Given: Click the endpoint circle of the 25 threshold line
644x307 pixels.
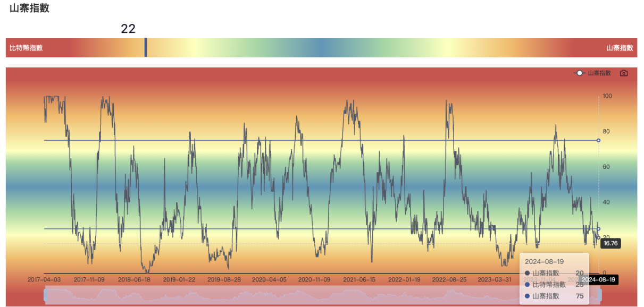Looking at the screenshot, I should click(598, 229).
